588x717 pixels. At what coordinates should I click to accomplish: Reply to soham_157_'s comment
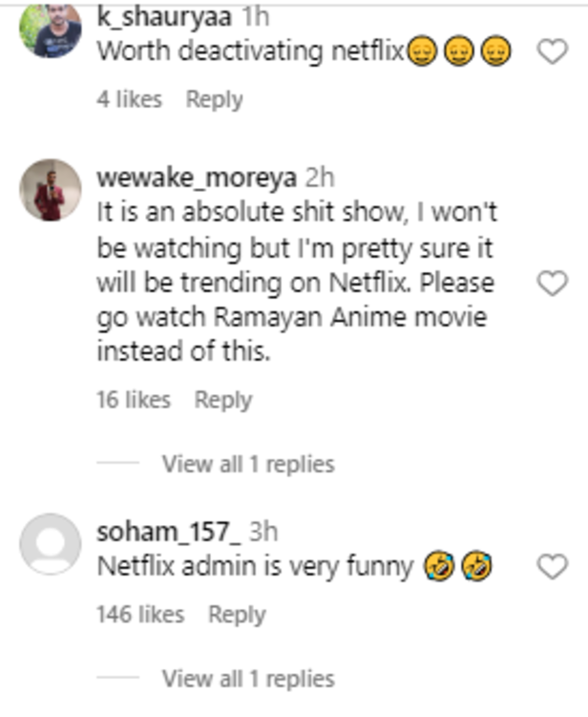click(237, 615)
